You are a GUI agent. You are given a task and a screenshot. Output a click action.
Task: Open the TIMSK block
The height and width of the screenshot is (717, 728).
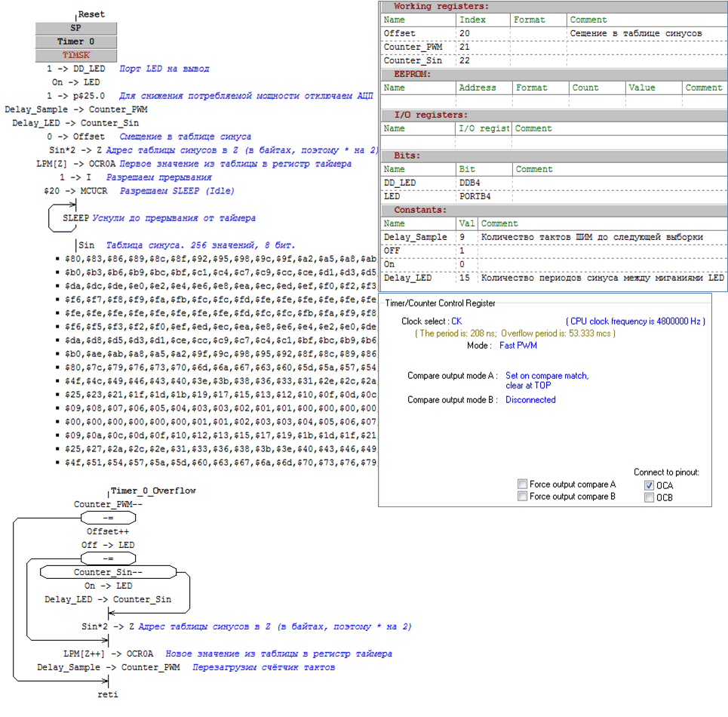[75, 55]
